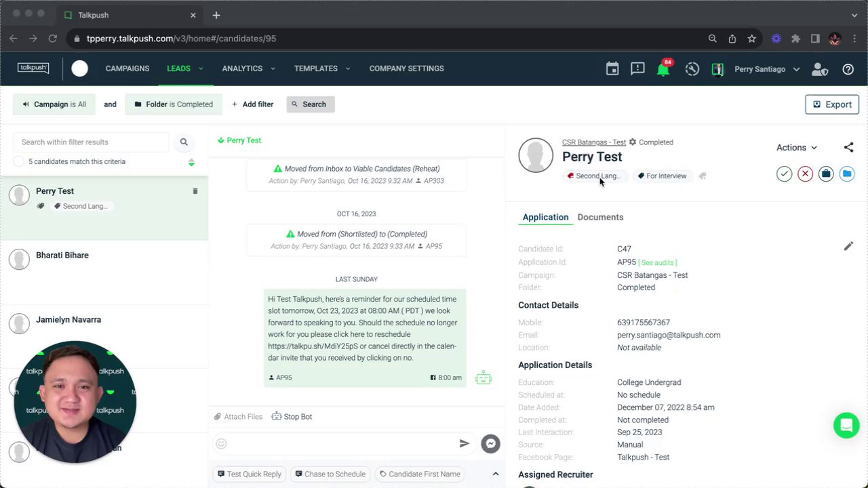Viewport: 868px width, 488px height.
Task: Bookmark this page with the star icon
Action: [x=752, y=39]
